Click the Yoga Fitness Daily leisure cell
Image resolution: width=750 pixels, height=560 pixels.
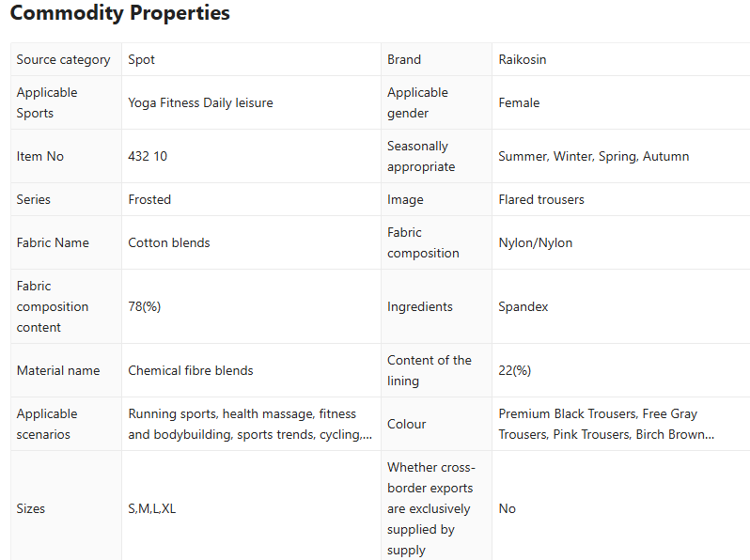coord(200,102)
